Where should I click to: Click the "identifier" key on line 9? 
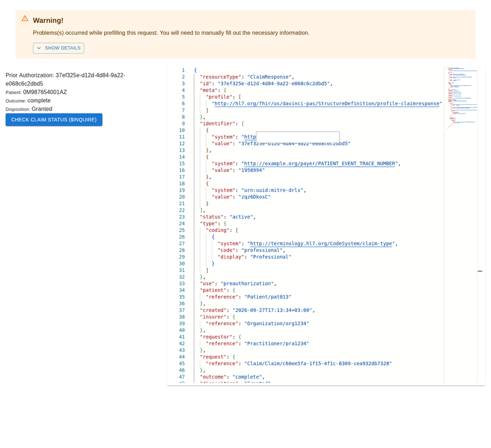pyautogui.click(x=218, y=123)
